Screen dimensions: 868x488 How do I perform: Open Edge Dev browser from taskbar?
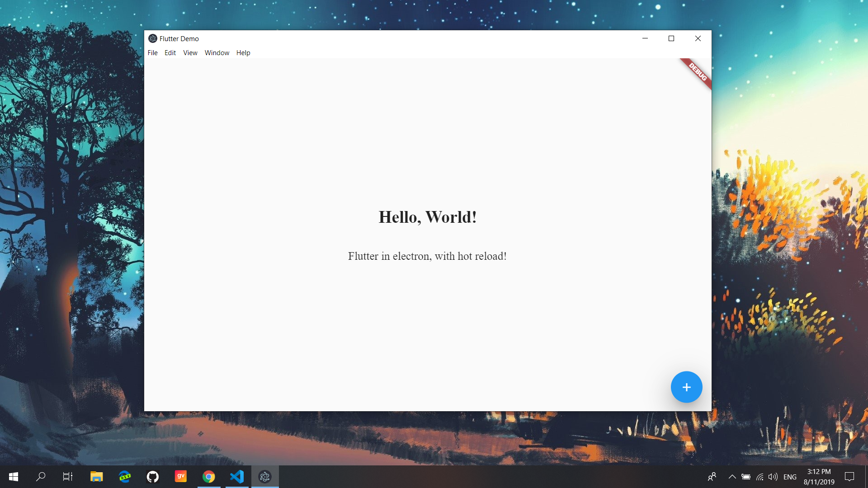[x=125, y=477]
